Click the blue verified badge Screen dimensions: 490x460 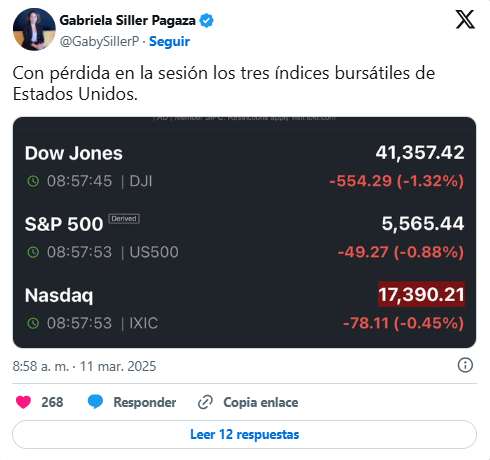(x=206, y=21)
